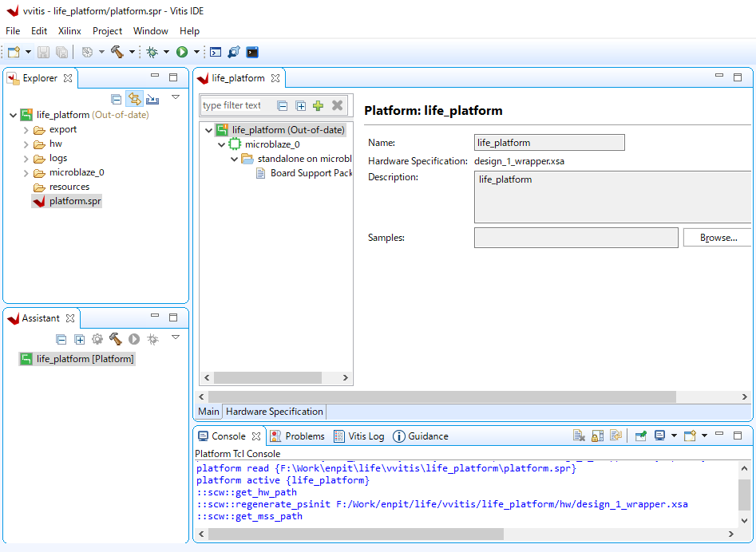Open the Build hammer dropdown arrow
This screenshot has height=552, width=756.
pyautogui.click(x=132, y=52)
